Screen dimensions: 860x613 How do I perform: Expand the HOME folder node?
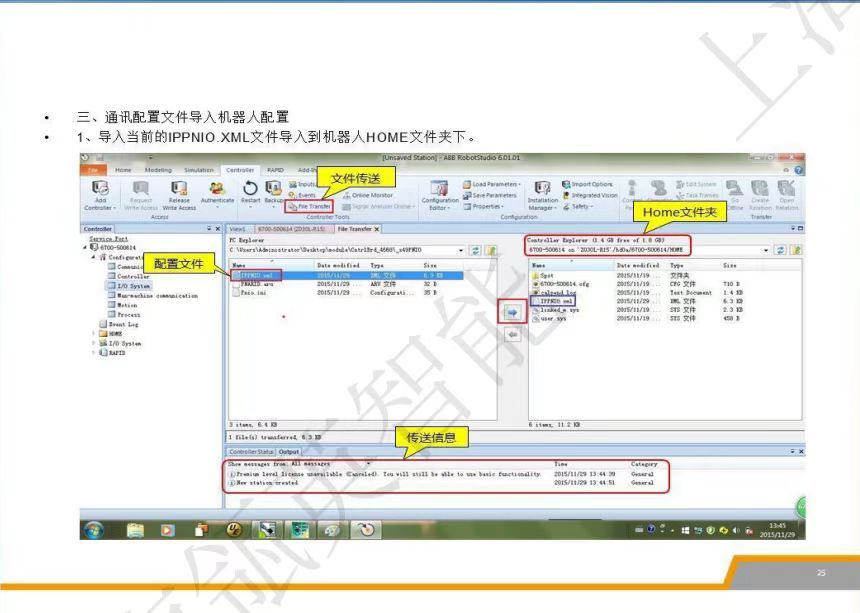(93, 333)
